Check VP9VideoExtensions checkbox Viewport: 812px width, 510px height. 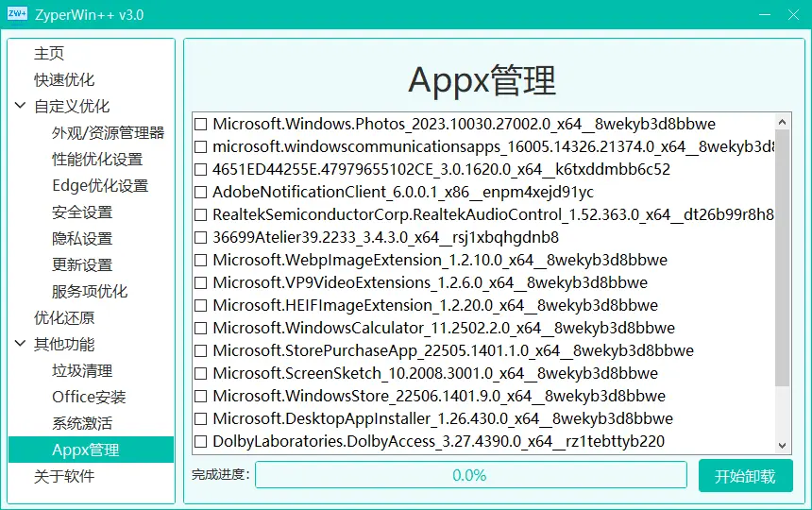point(200,282)
